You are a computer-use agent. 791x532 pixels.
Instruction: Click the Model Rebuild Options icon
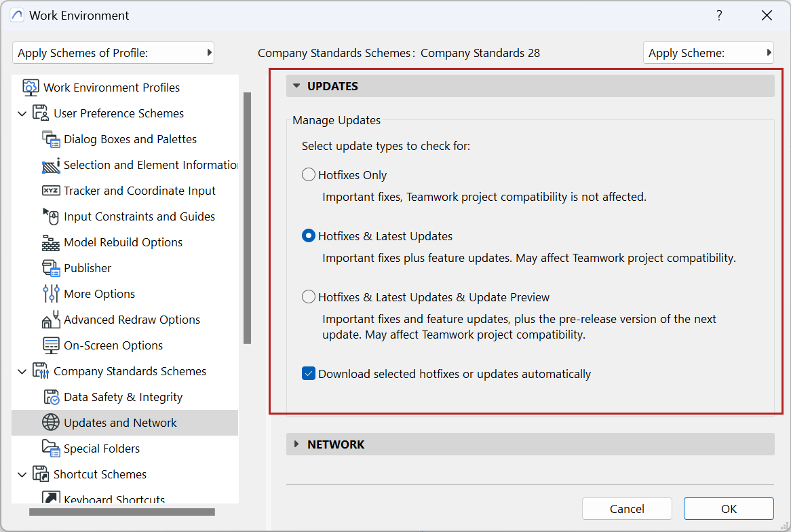point(52,242)
